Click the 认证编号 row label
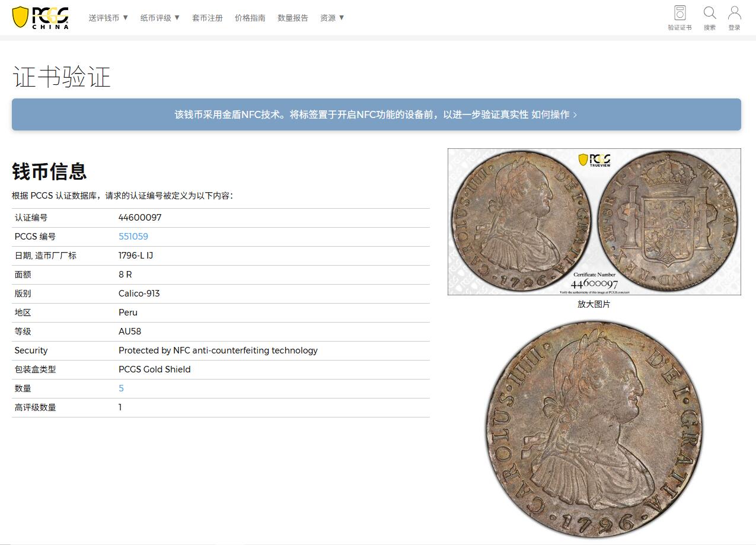The height and width of the screenshot is (545, 756). coord(31,218)
